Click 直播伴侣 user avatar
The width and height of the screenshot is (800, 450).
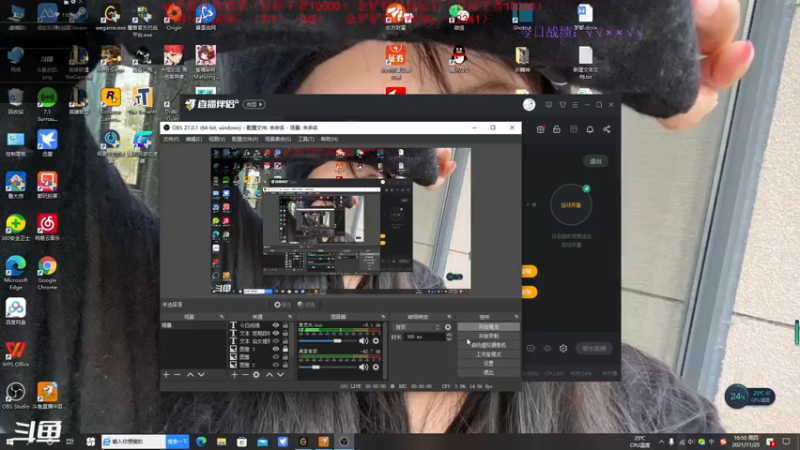pos(529,105)
